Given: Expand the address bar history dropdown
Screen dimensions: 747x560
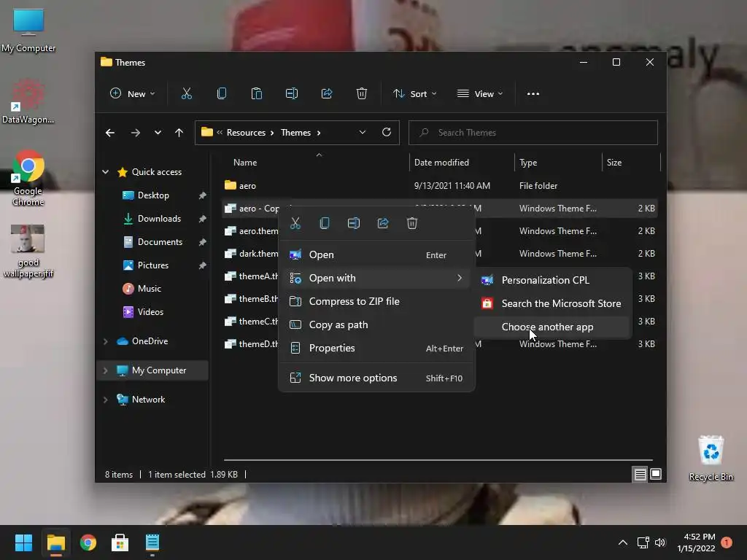Looking at the screenshot, I should (x=363, y=133).
